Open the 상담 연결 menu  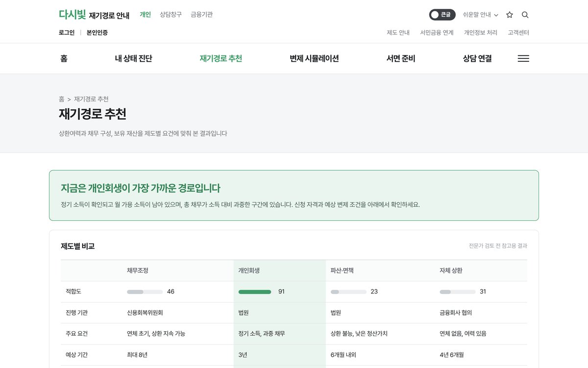(477, 58)
